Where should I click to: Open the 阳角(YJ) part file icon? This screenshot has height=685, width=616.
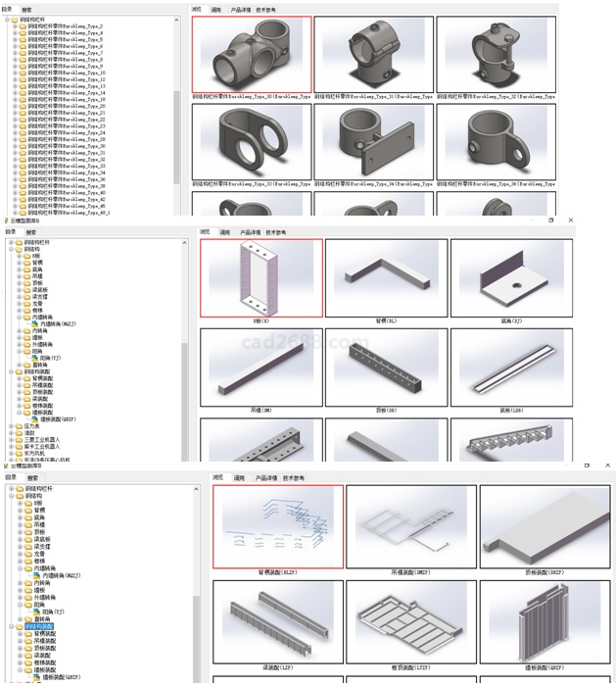click(35, 359)
